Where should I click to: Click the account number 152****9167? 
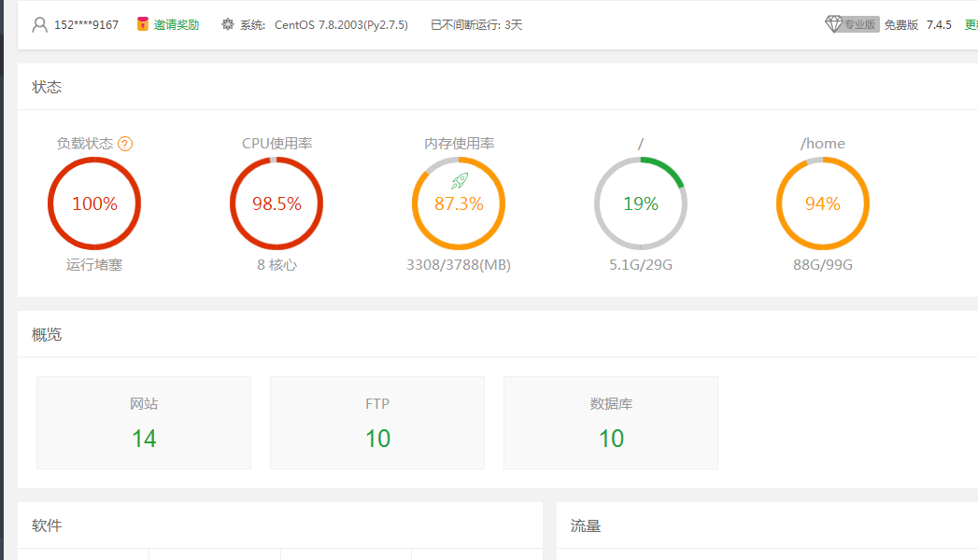(86, 25)
